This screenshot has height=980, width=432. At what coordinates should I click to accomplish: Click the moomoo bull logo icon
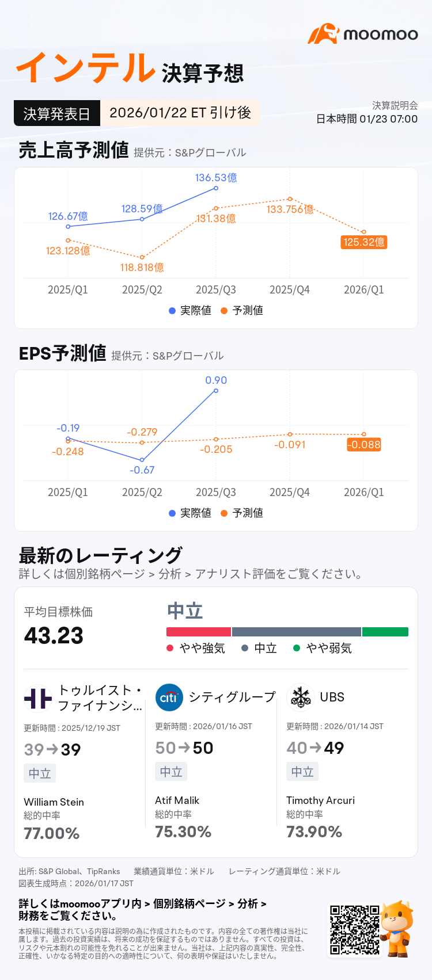tap(323, 34)
